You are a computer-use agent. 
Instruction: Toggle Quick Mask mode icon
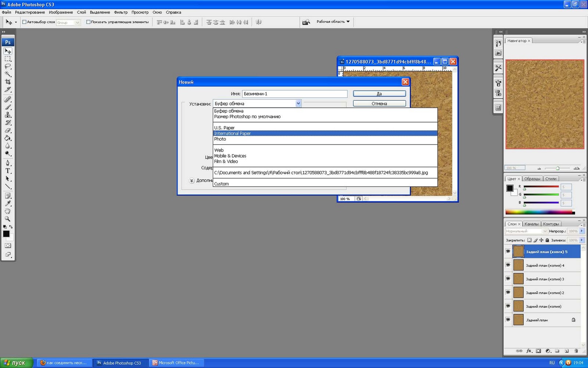[8, 245]
